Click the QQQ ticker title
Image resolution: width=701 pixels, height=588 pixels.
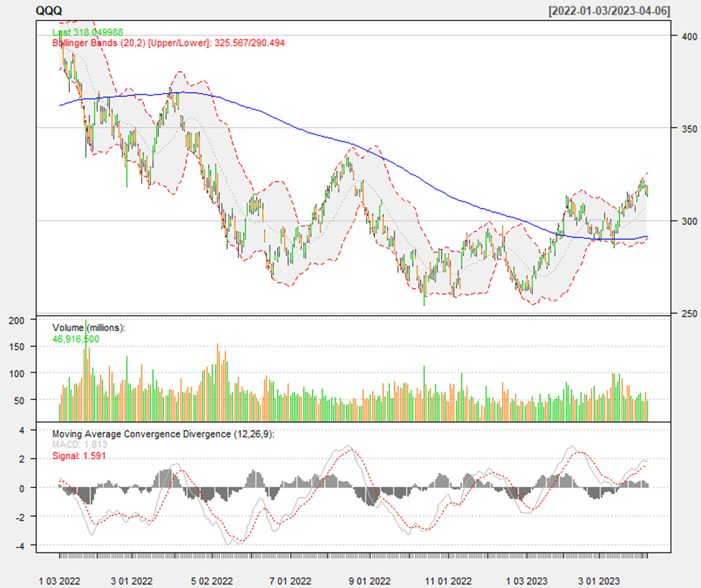[x=49, y=10]
